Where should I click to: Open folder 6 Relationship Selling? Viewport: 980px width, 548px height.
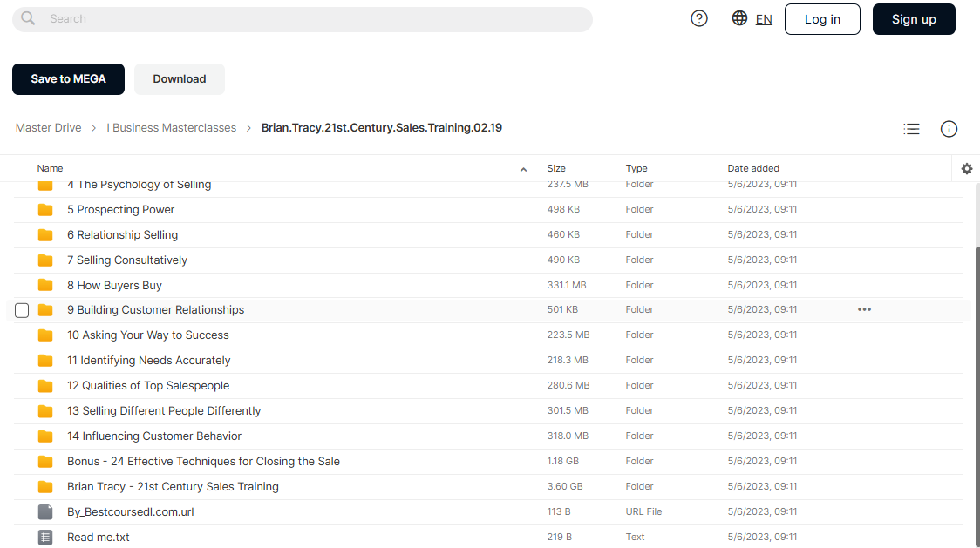[122, 235]
